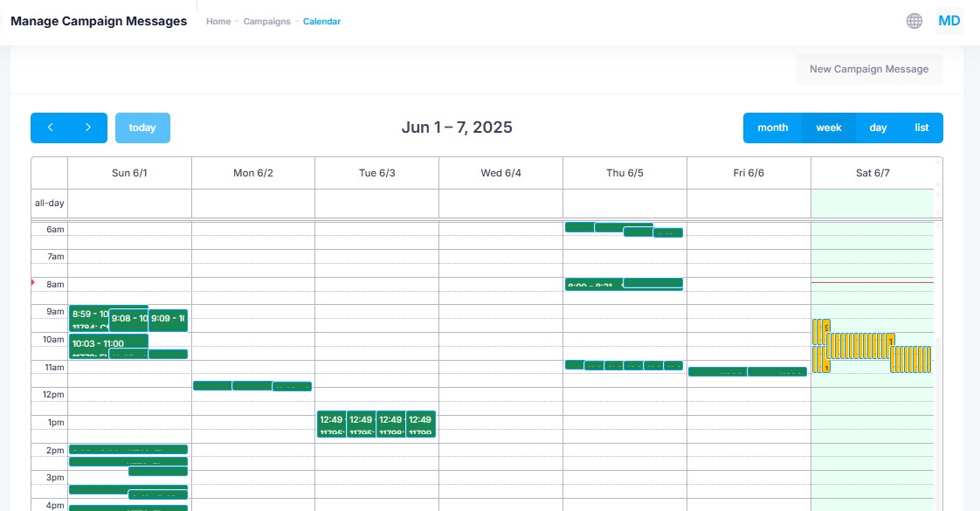Click the Jun 1 – 7, 2025 title
Viewport: 980px width, 511px height.
(x=457, y=128)
